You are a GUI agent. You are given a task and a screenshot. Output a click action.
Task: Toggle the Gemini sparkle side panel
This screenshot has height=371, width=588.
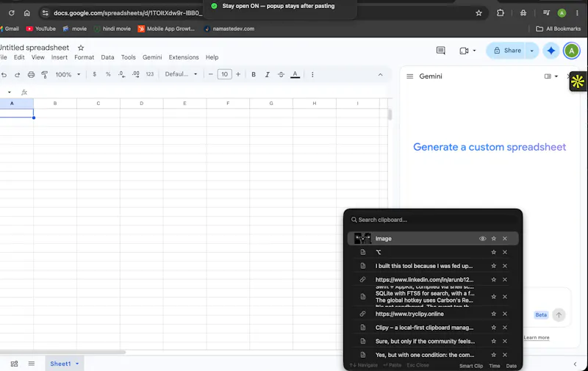tap(551, 51)
